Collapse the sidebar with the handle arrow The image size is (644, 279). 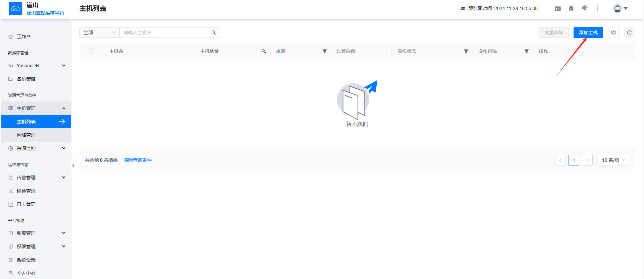click(x=73, y=165)
